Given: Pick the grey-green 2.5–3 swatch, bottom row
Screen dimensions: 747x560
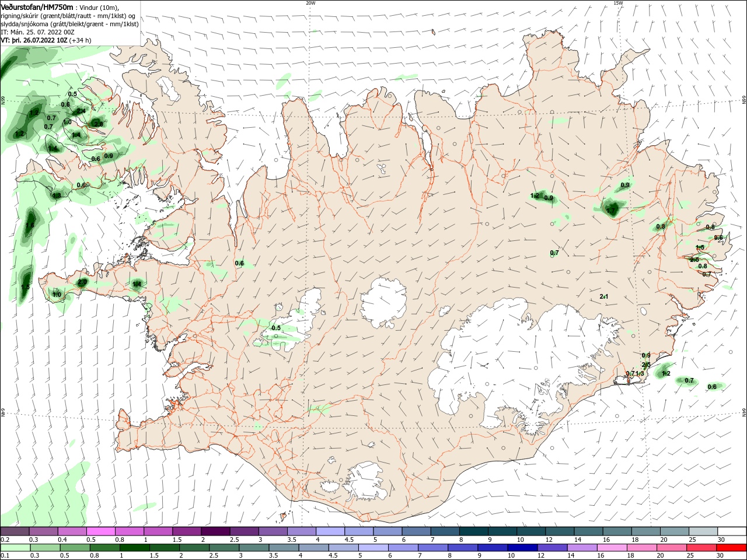Looking at the screenshot, I should coord(224,548).
